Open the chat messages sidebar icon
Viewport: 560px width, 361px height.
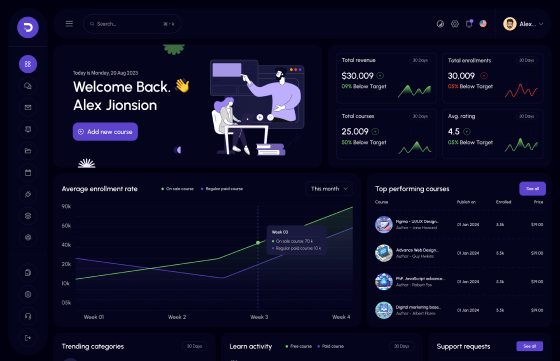coord(28,86)
